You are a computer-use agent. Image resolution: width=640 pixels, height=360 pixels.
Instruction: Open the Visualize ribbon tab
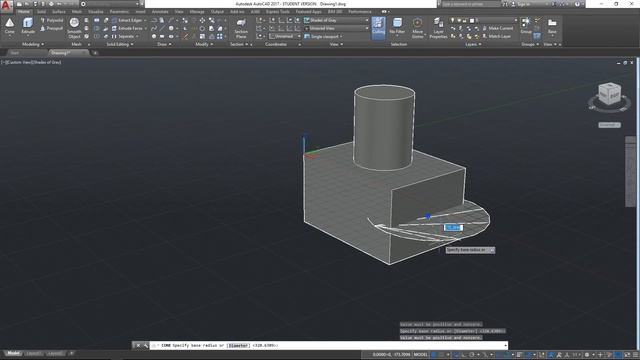point(96,12)
